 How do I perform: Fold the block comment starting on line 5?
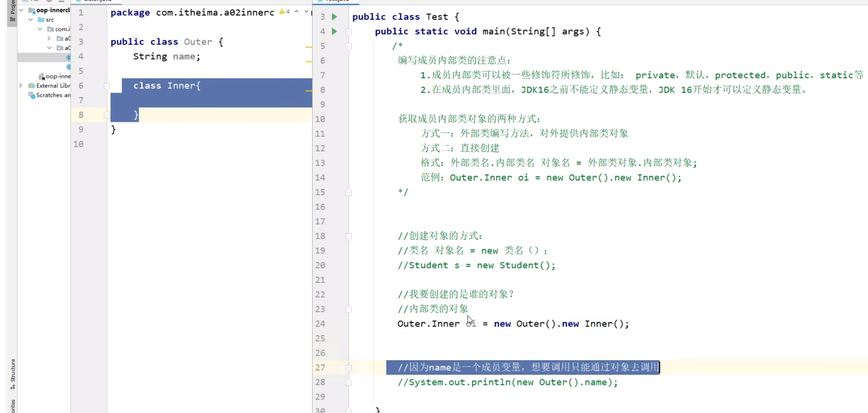pyautogui.click(x=349, y=47)
